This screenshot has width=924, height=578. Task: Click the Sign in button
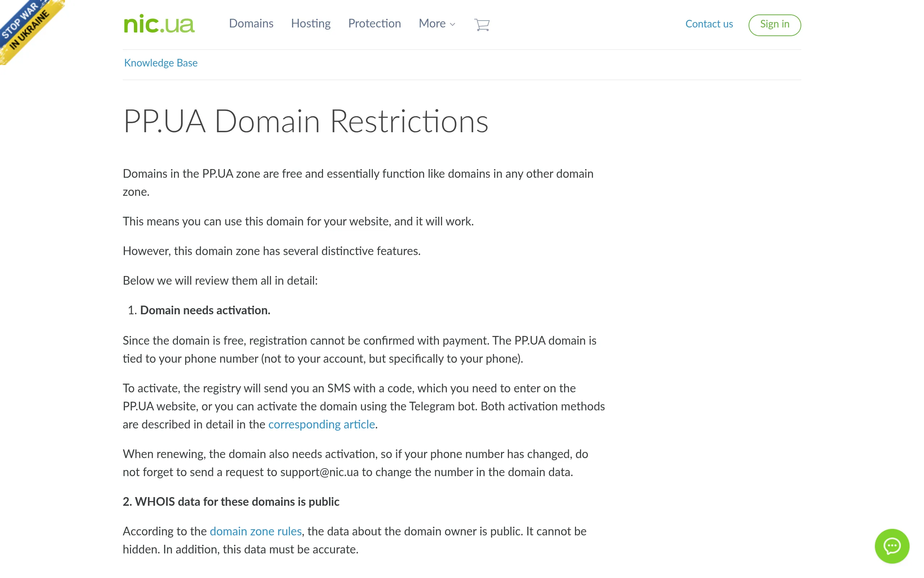pos(775,25)
